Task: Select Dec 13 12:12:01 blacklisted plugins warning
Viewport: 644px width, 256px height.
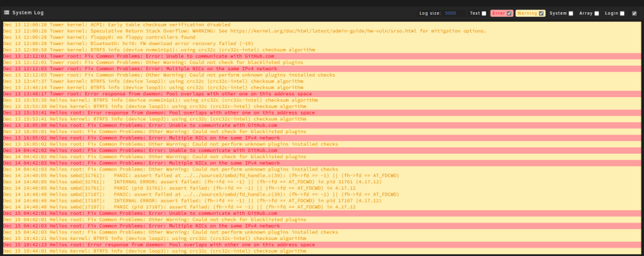Action: [321, 62]
